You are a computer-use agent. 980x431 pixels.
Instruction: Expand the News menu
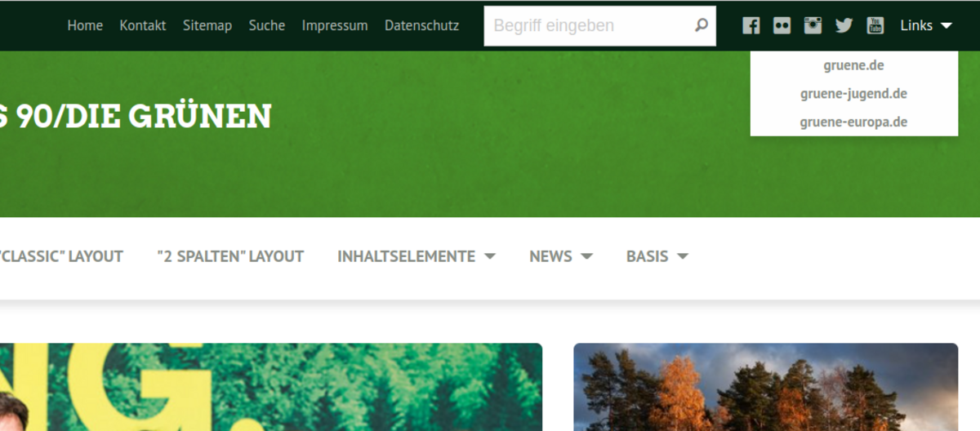coord(561,256)
